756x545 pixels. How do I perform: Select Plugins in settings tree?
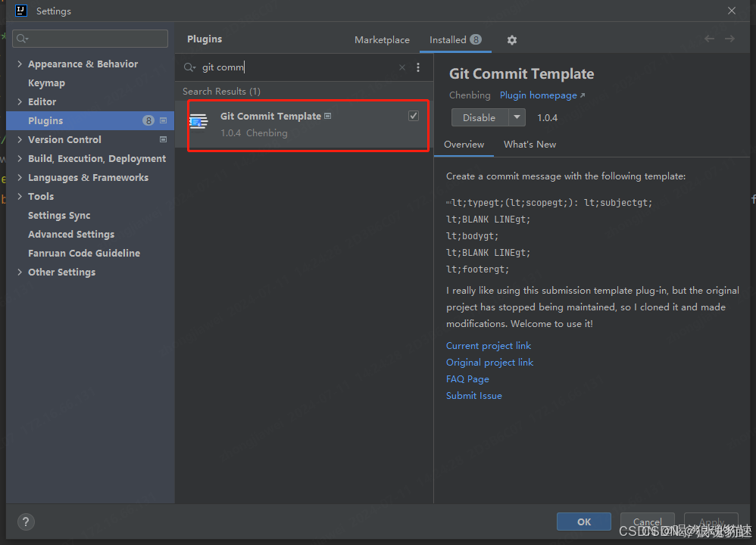tap(90, 120)
